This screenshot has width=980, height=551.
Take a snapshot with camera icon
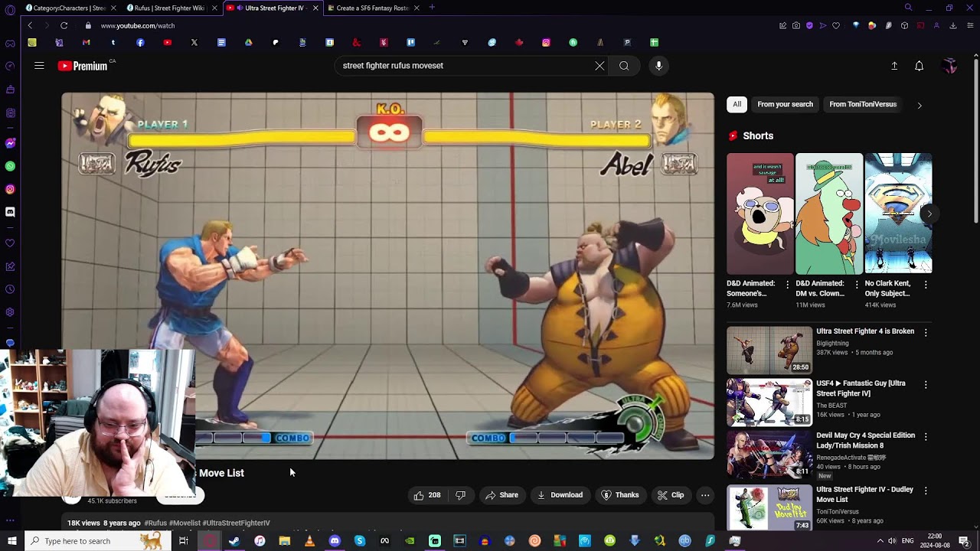(796, 25)
